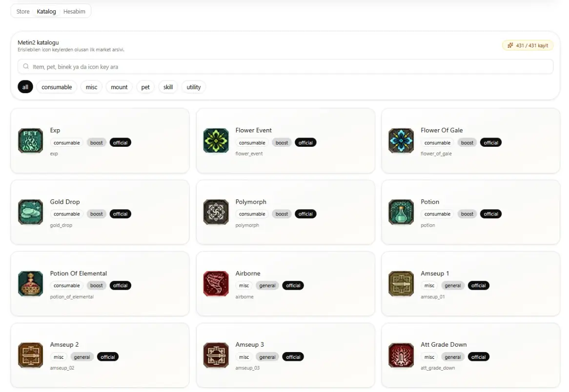Select the Potion flask icon
The height and width of the screenshot is (392, 569).
click(401, 212)
